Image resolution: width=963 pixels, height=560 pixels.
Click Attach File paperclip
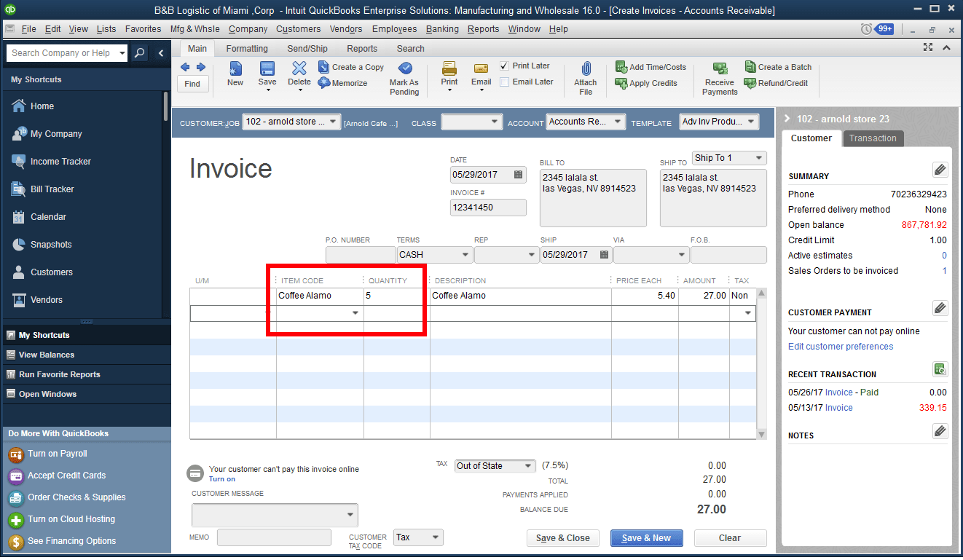click(x=586, y=68)
